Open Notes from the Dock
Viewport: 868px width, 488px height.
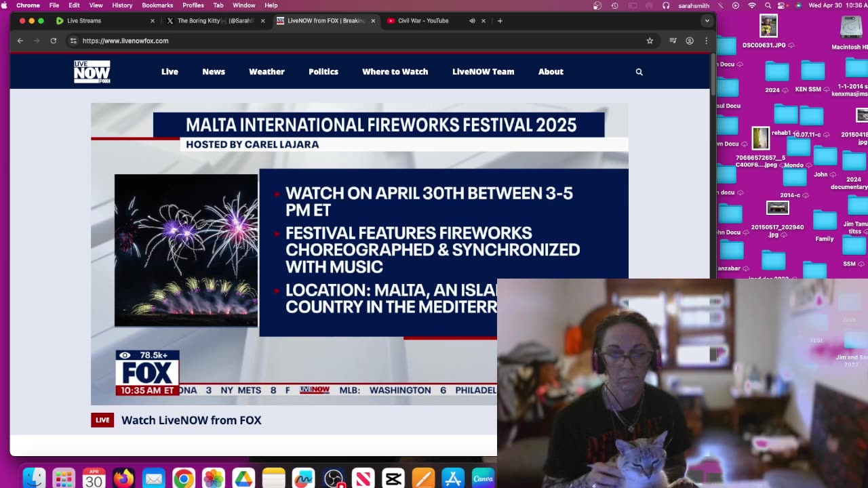coord(273,479)
